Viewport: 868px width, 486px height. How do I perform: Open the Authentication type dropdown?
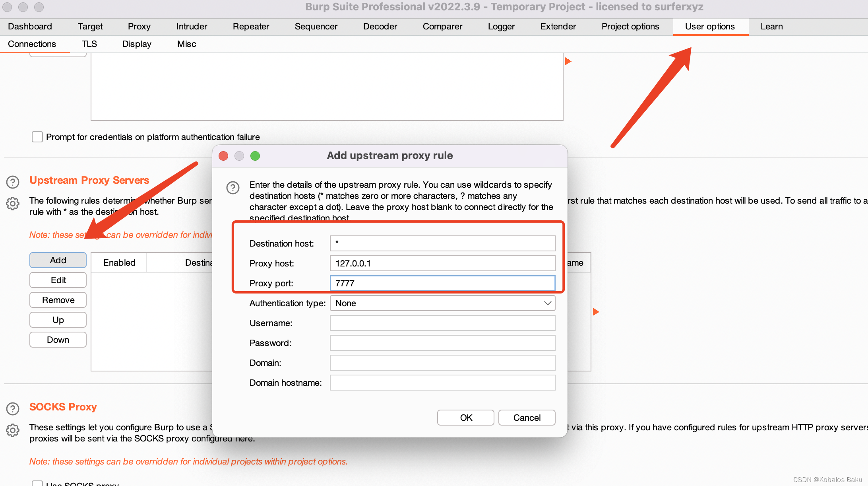pos(442,303)
